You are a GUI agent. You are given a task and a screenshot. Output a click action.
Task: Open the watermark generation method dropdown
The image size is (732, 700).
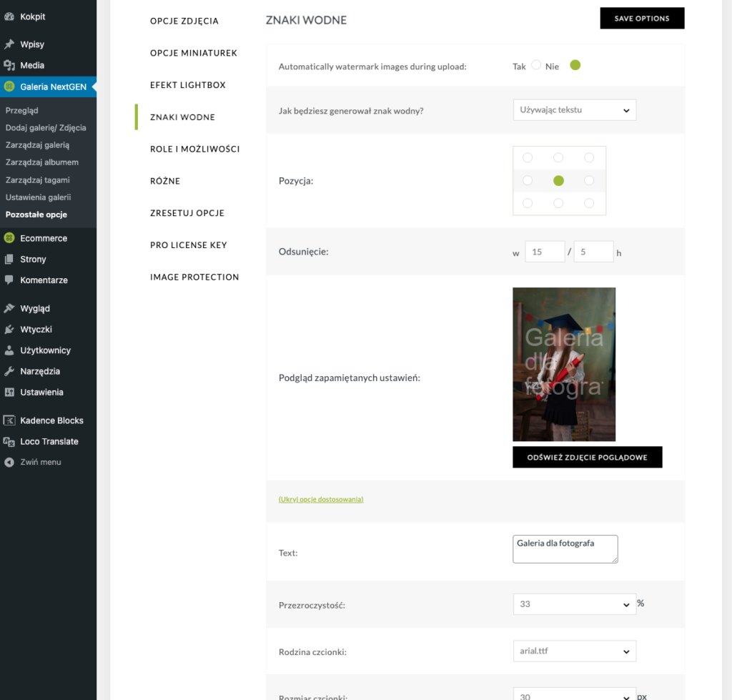coord(574,110)
